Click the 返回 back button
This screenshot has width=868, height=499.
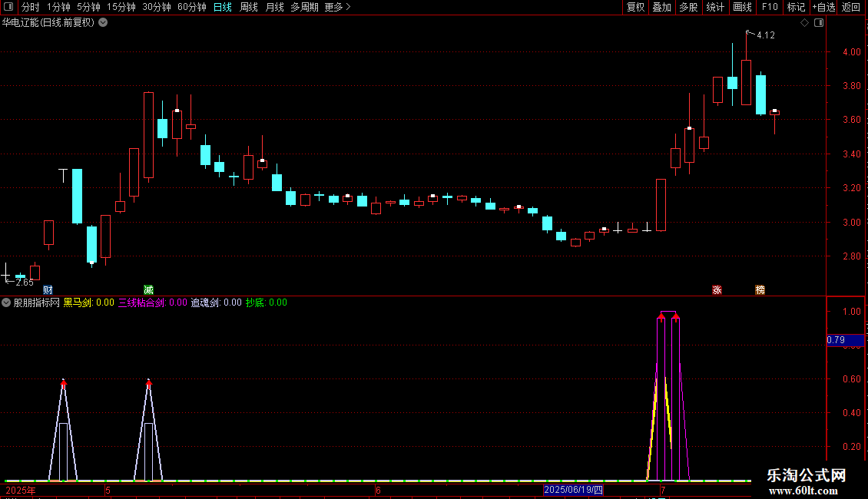coord(851,7)
